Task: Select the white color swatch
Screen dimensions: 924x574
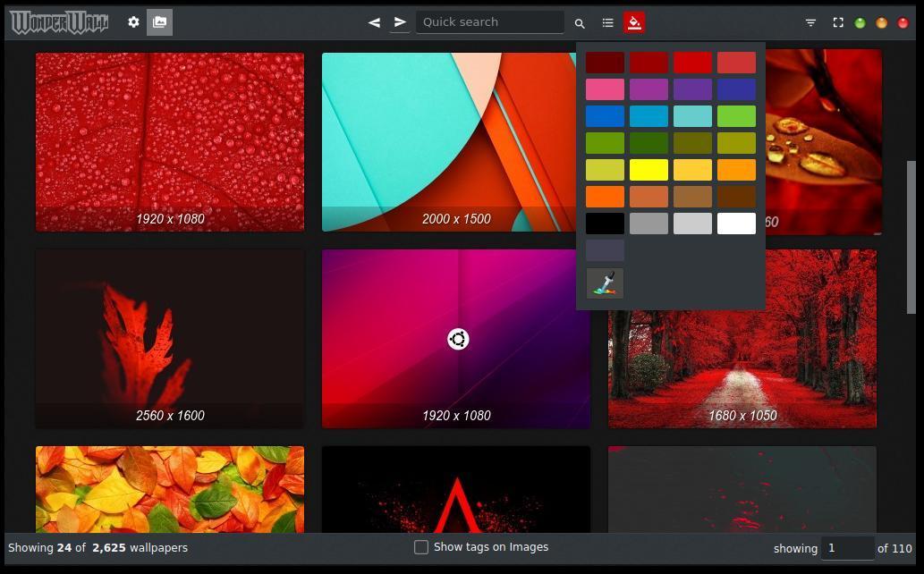Action: tap(736, 224)
